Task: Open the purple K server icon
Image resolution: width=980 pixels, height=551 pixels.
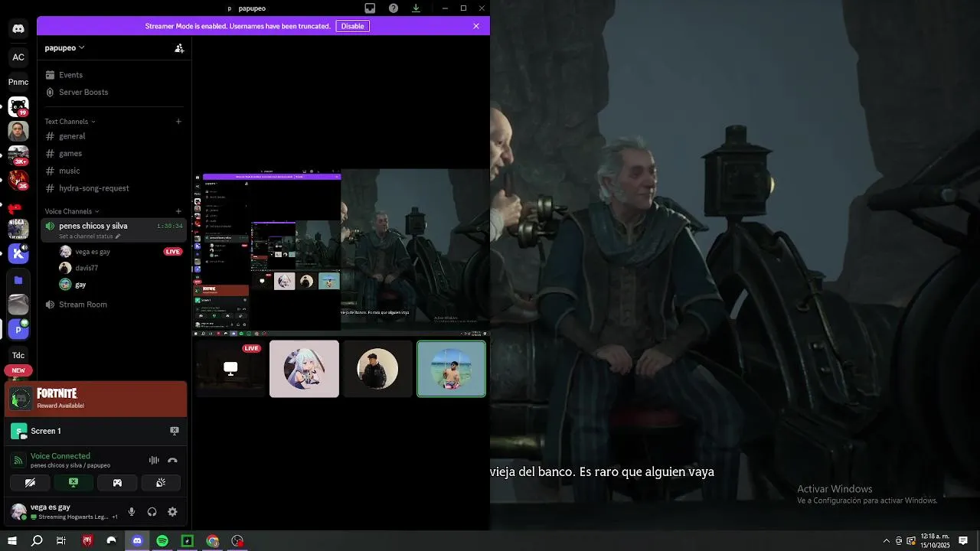Action: (18, 253)
